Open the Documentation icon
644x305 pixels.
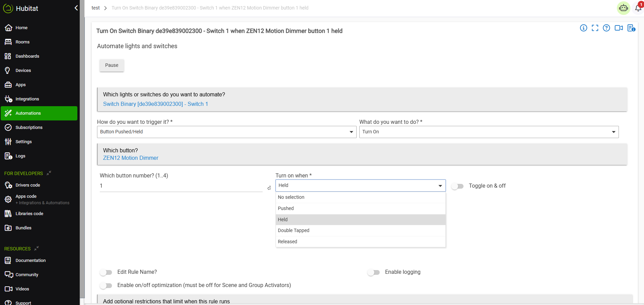pos(8,261)
